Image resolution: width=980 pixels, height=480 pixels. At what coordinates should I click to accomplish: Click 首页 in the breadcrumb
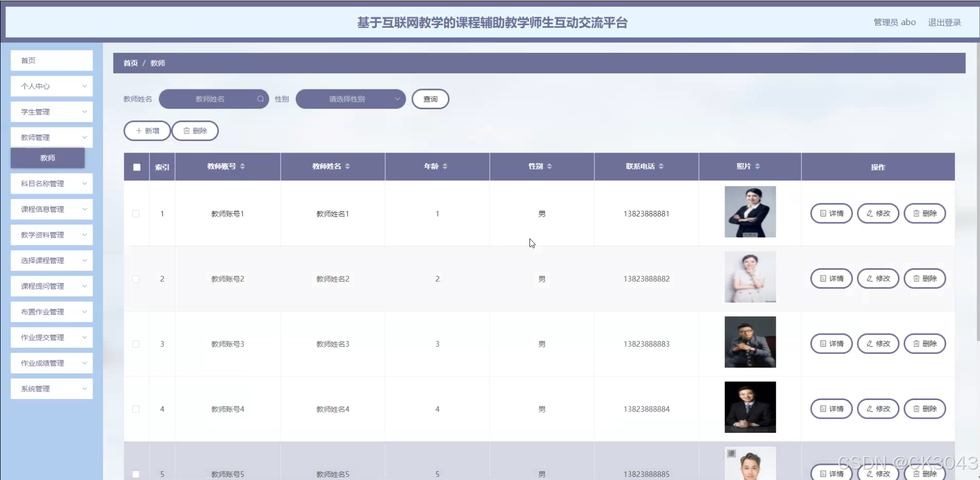[131, 63]
